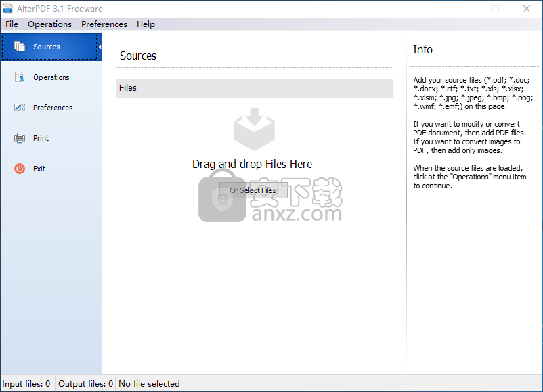This screenshot has width=543, height=392.
Task: Select the Sources label in sidebar
Action: (x=47, y=47)
